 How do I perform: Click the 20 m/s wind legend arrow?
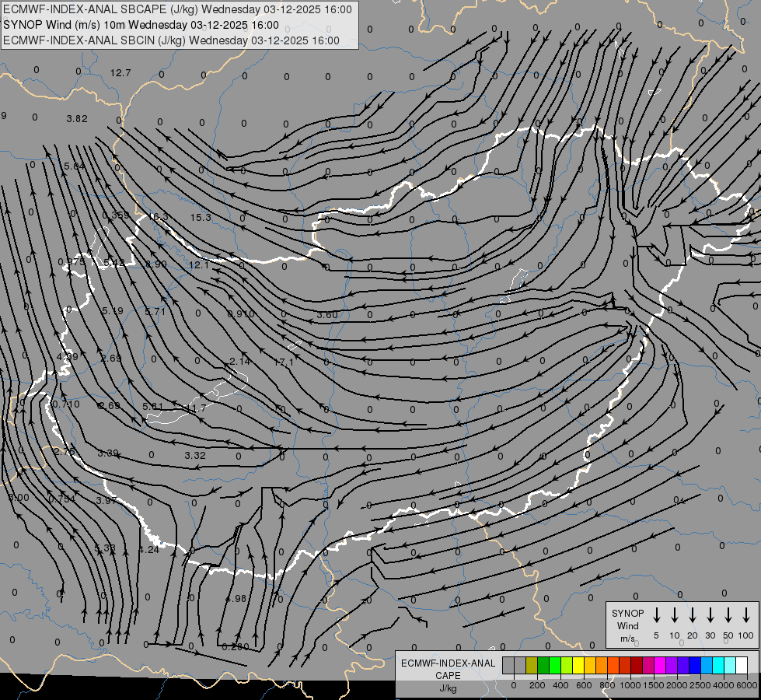[693, 614]
